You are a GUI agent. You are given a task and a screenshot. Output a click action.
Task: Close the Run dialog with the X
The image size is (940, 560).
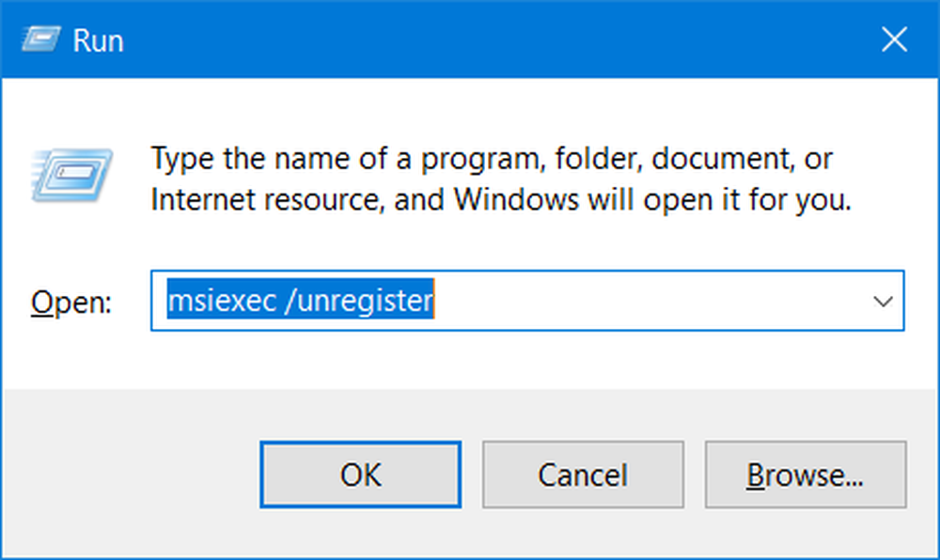pyautogui.click(x=894, y=40)
